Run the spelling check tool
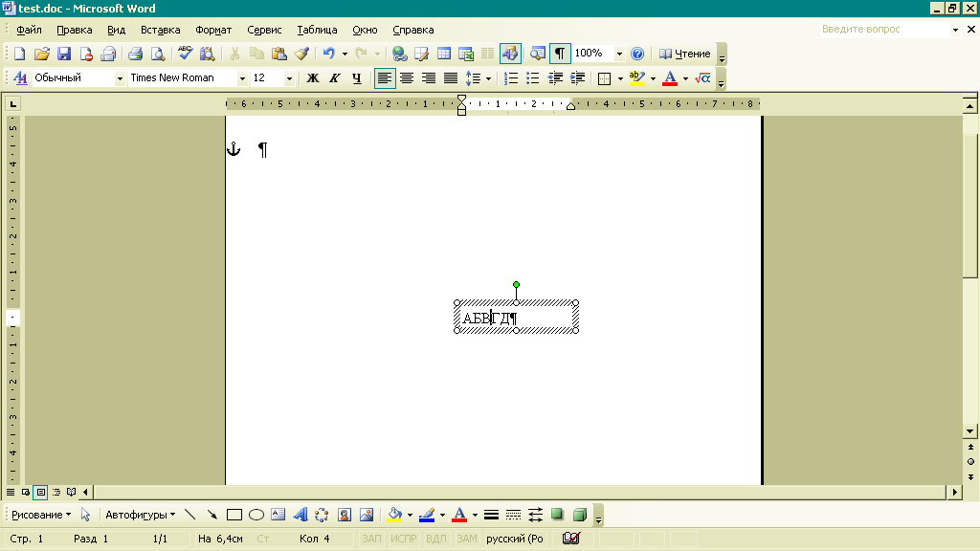Screen dimensions: 980x551 (185, 54)
